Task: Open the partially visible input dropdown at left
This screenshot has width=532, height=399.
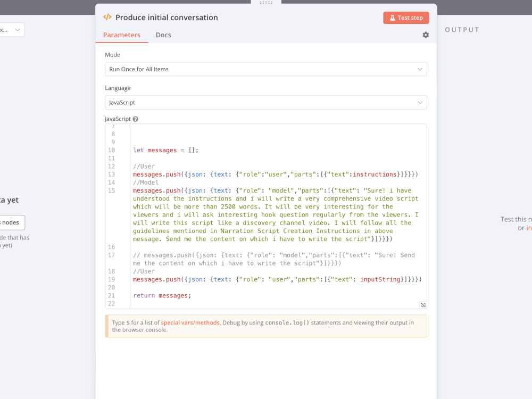Action: click(11, 30)
